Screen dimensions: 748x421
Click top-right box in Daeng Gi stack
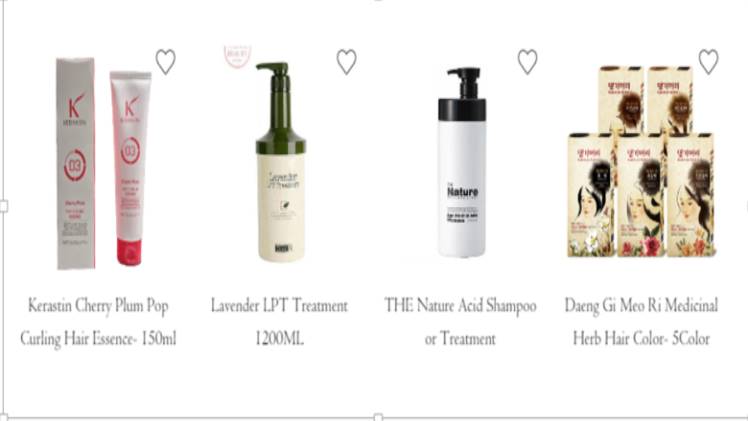(670, 99)
